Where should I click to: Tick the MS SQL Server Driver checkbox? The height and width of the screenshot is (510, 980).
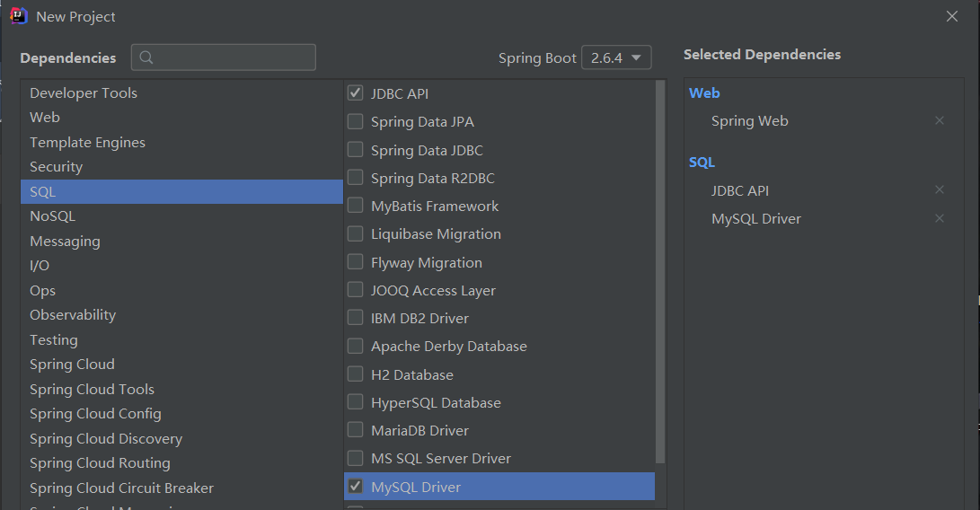pos(355,458)
